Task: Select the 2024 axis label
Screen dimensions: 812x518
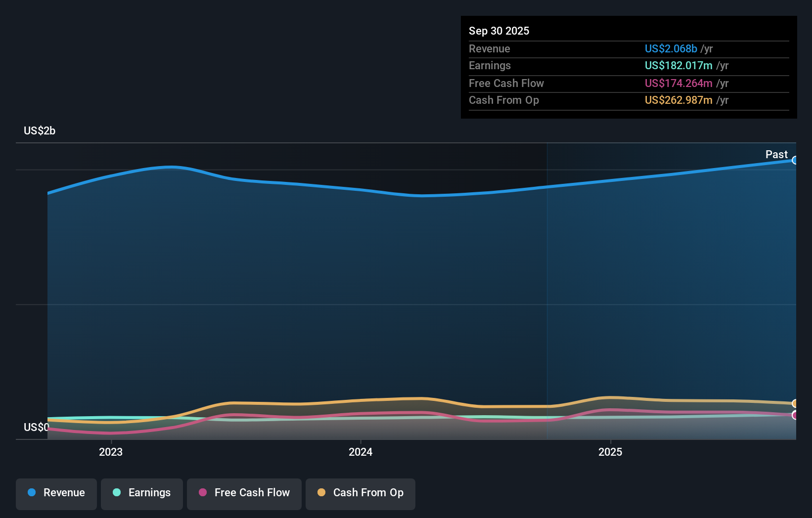Action: click(x=361, y=452)
